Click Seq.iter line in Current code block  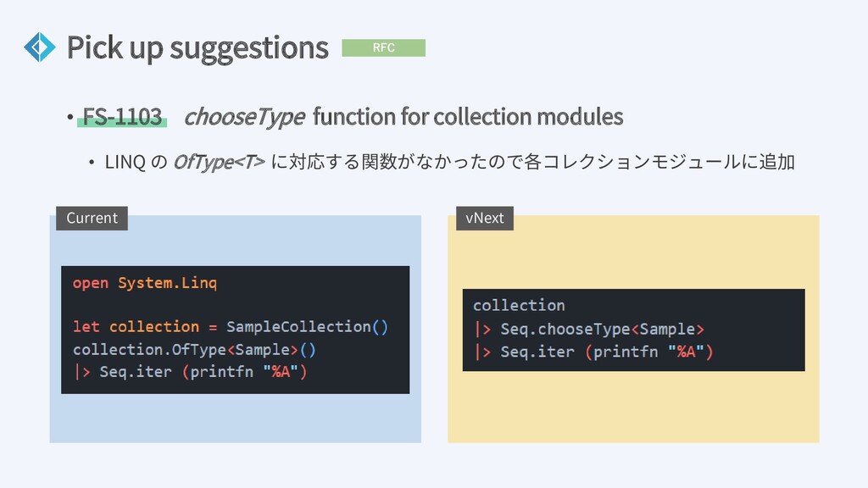click(190, 371)
